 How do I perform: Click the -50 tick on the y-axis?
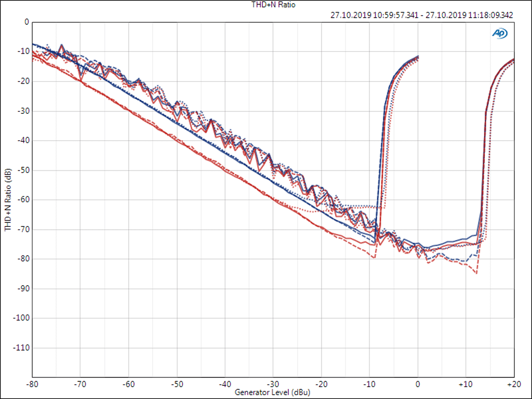click(23, 170)
